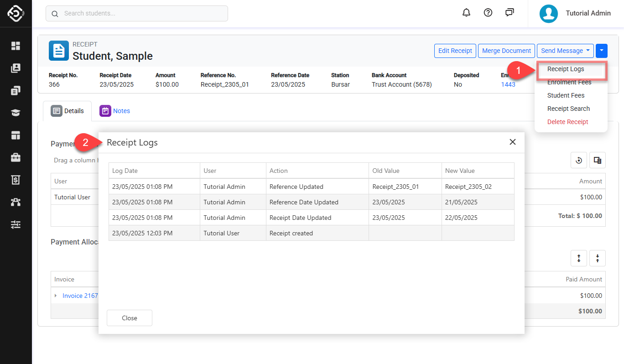Toggle the blue more-actions caret button

point(602,51)
